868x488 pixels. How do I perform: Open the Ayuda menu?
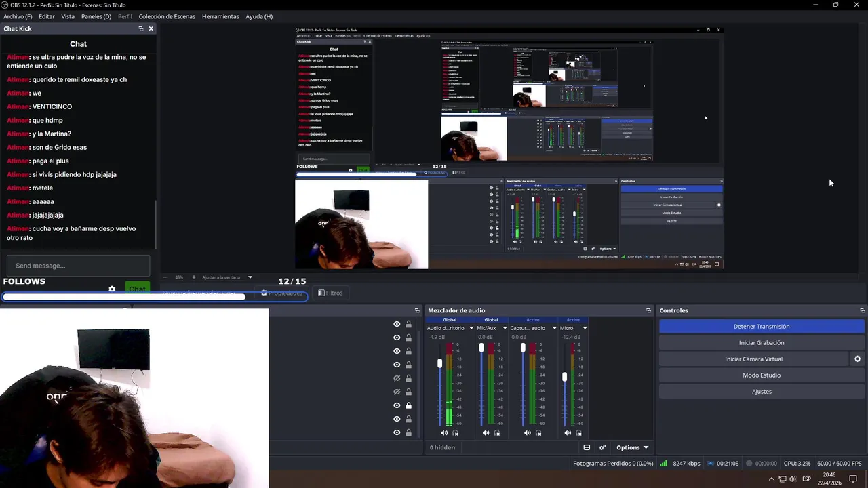pyautogui.click(x=259, y=16)
